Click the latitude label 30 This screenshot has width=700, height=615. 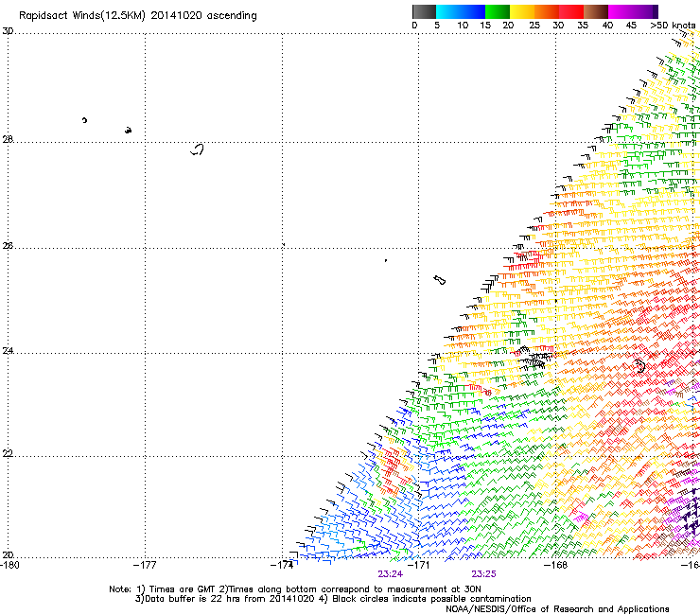point(8,31)
